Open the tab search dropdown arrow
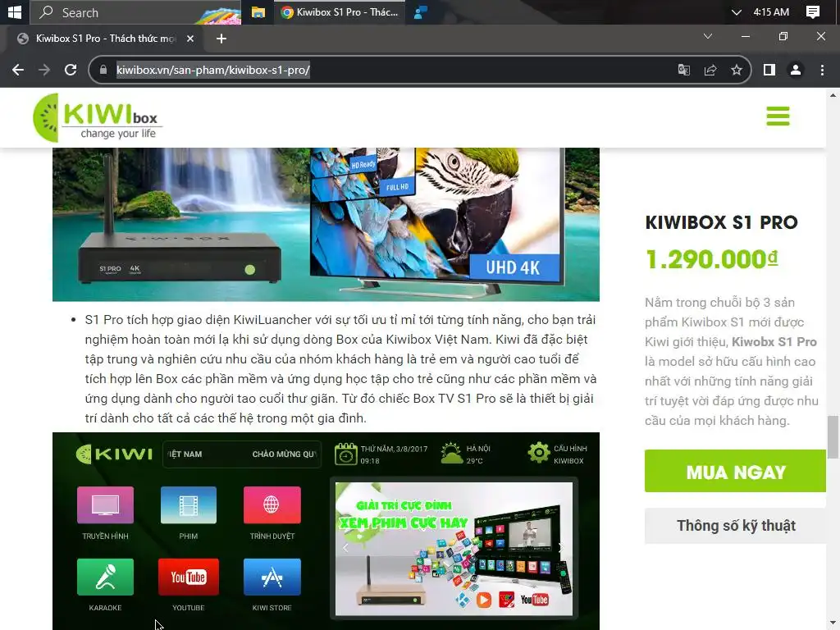The width and height of the screenshot is (840, 630). [x=708, y=36]
